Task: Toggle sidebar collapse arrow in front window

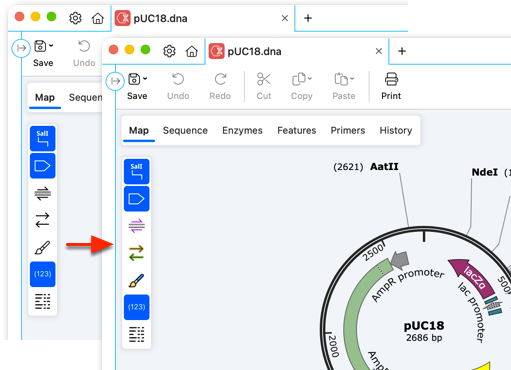Action: coord(115,81)
